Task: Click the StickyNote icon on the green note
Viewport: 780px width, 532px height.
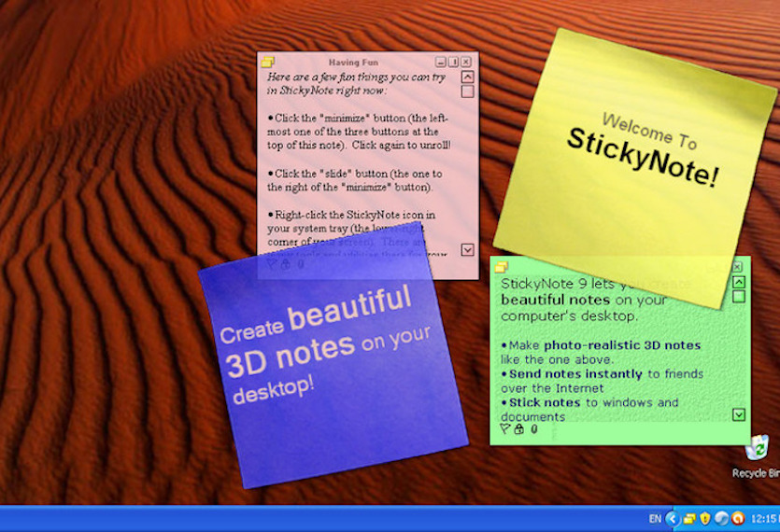Action: pos(501,268)
